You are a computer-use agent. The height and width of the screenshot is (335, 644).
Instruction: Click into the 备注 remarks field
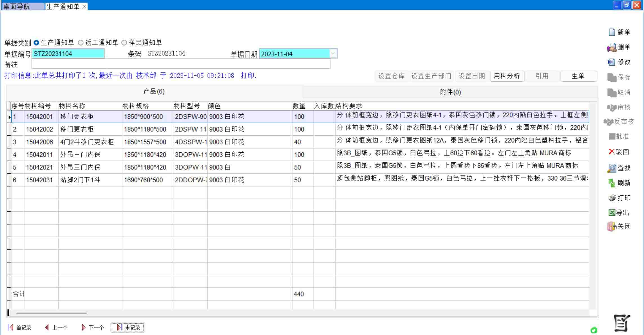181,64
